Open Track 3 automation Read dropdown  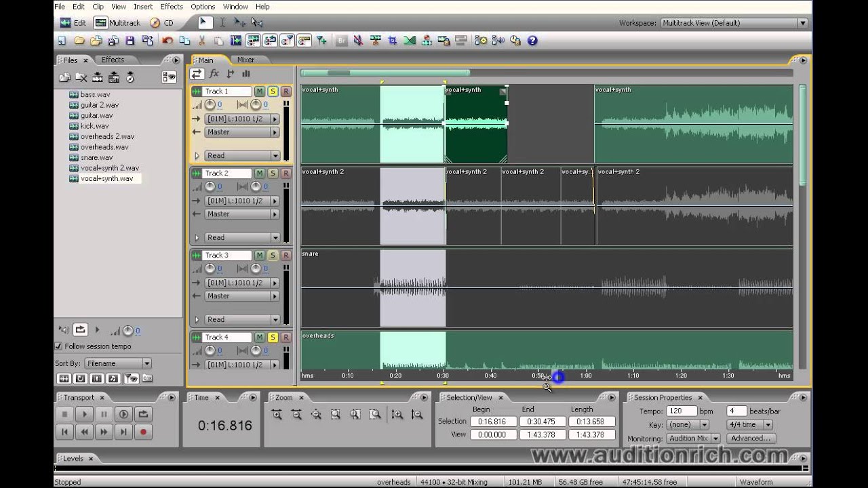click(242, 319)
